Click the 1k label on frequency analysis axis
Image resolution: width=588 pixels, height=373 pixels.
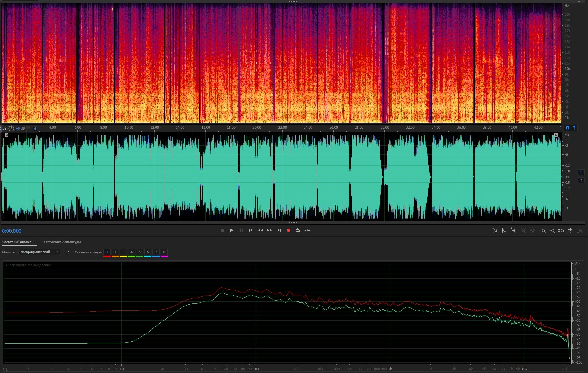click(x=390, y=369)
